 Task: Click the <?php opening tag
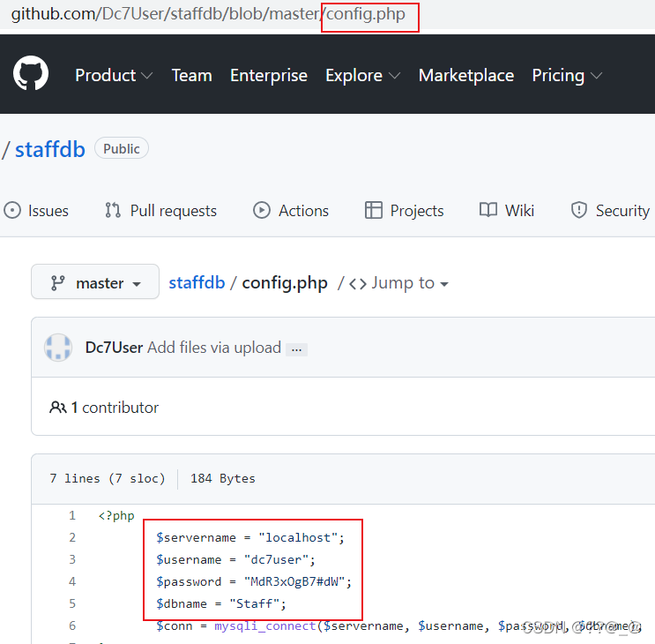click(x=116, y=516)
